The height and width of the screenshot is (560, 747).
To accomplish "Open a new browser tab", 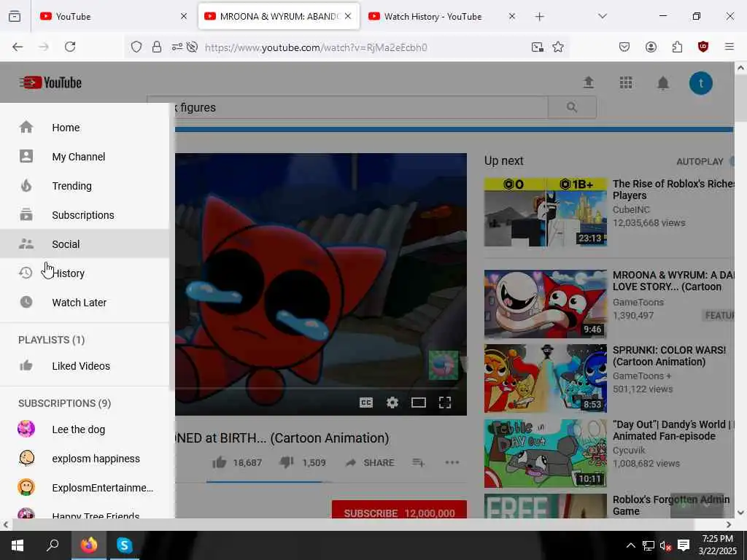I will (539, 17).
